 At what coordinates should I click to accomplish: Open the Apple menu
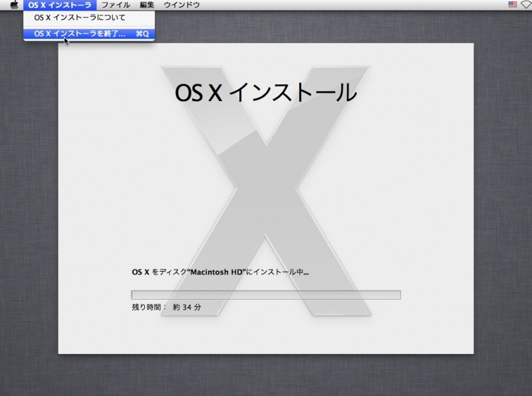pos(14,5)
